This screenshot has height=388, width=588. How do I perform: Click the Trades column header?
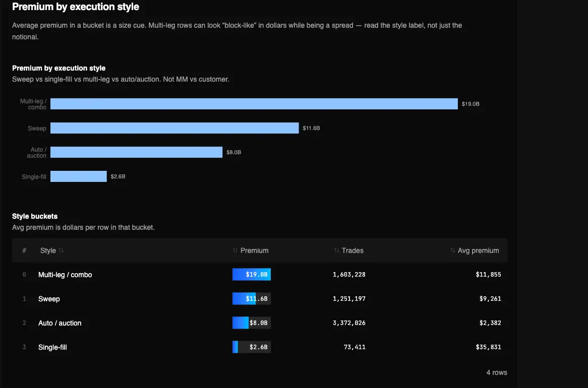click(352, 250)
